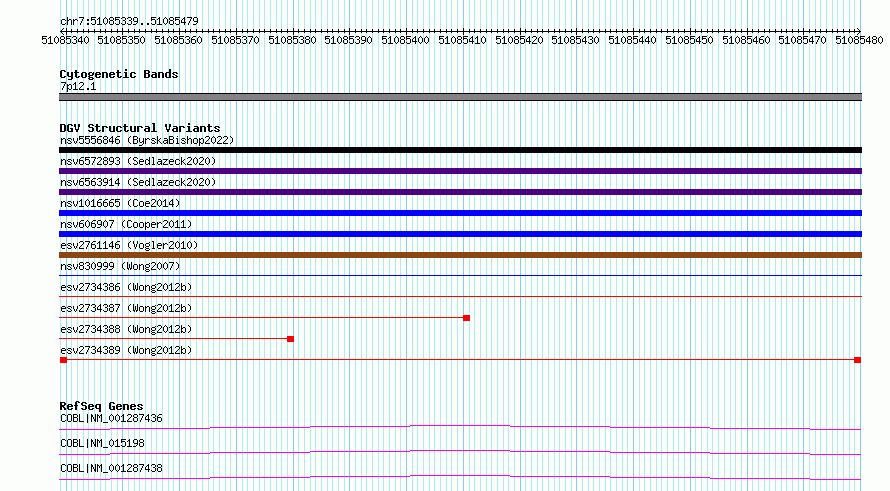Click the gray 7p12.1 cytogenetic band bar
This screenshot has width=890, height=491.
click(460, 97)
